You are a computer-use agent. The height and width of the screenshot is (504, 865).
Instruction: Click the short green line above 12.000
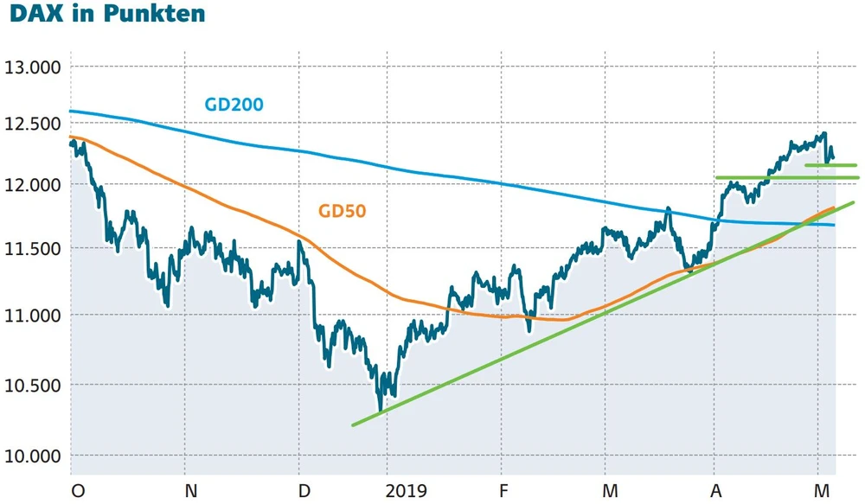pos(830,165)
